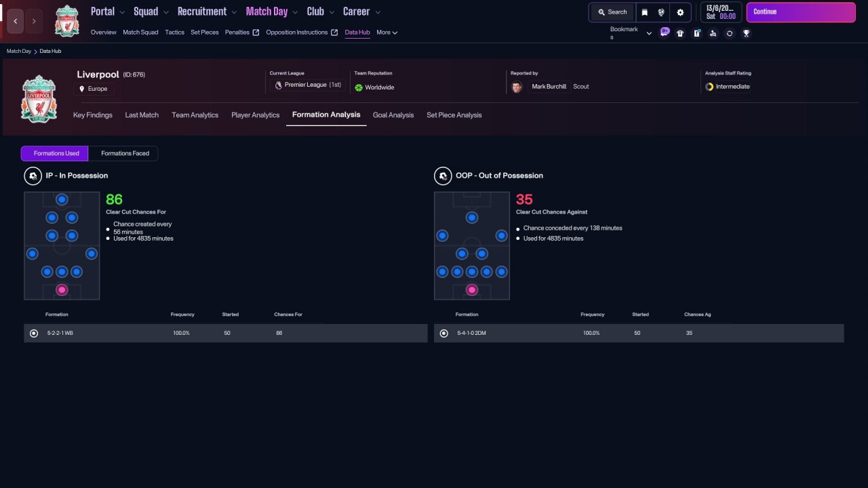Go forward using the right arrow

[x=34, y=22]
